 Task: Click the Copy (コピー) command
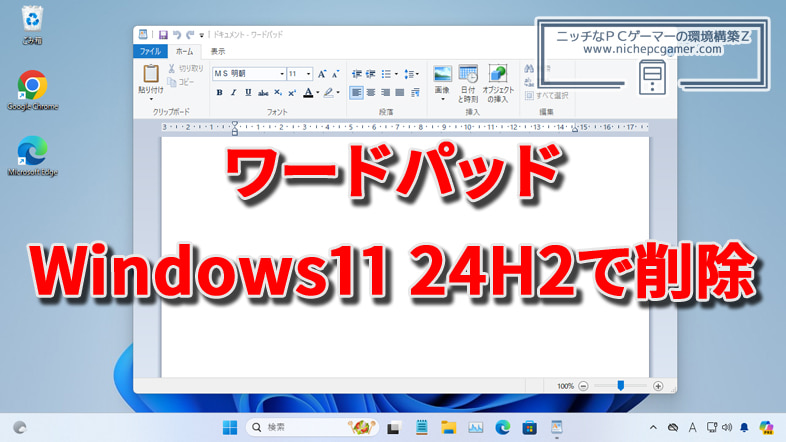tap(181, 82)
